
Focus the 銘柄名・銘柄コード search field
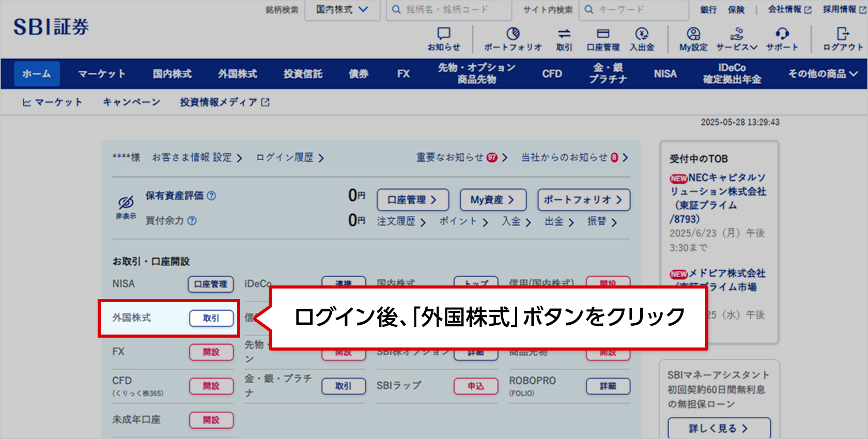(x=448, y=10)
